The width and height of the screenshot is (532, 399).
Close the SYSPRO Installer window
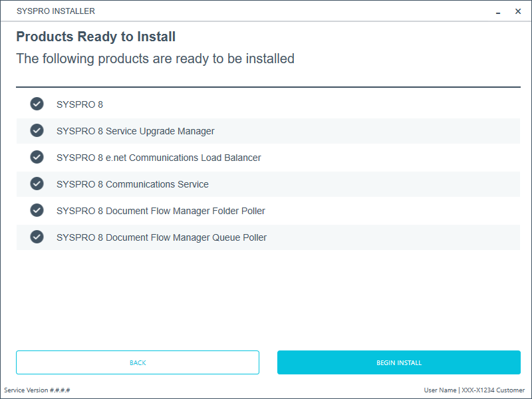[518, 11]
